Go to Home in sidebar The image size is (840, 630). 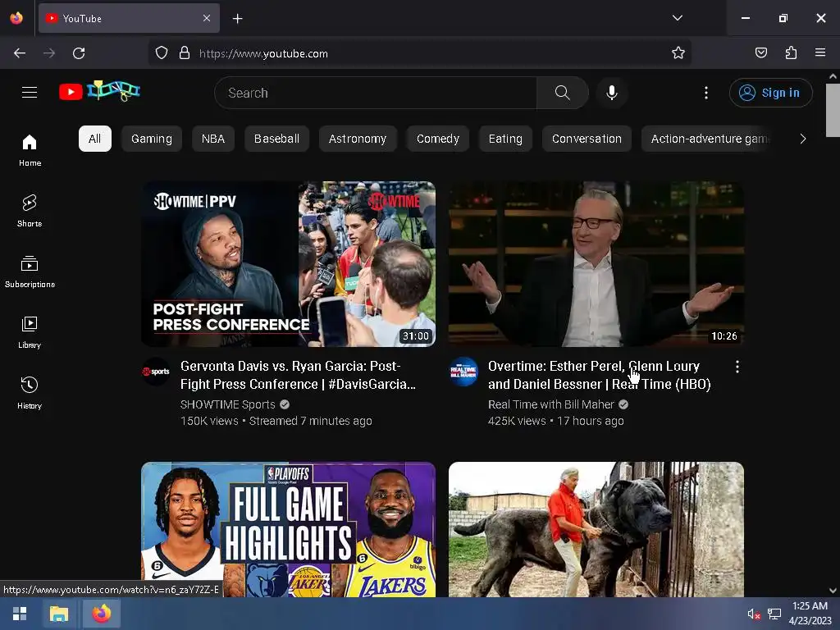(30, 150)
